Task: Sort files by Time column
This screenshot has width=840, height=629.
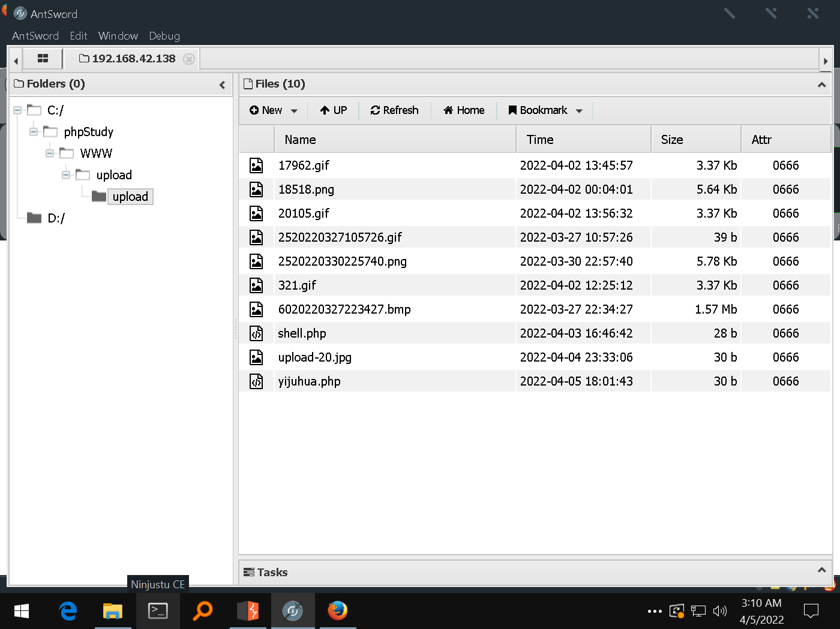Action: point(584,140)
